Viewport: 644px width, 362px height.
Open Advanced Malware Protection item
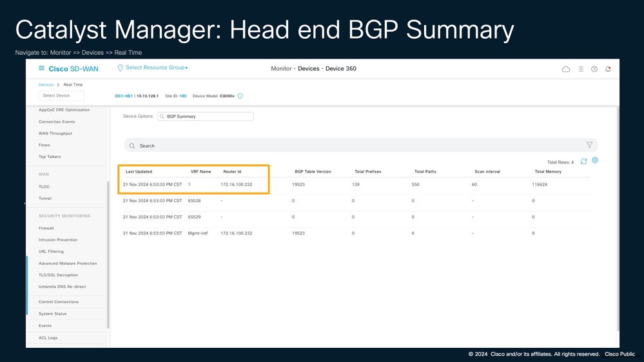click(x=68, y=263)
